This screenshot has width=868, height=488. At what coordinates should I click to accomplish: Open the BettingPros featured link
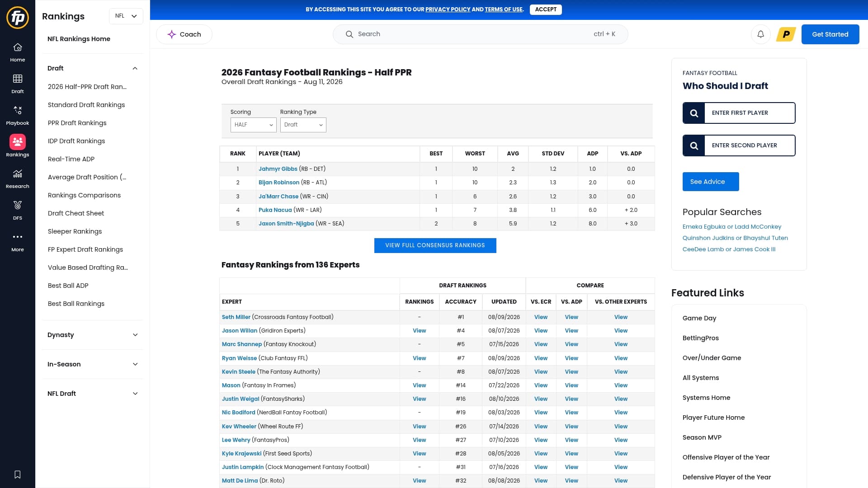click(700, 338)
